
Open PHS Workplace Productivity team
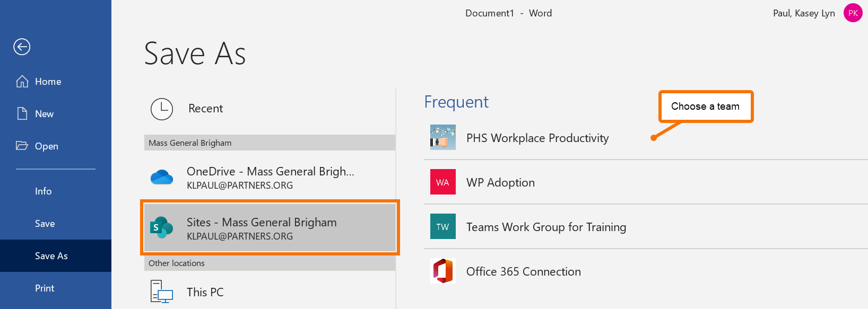(x=646, y=138)
